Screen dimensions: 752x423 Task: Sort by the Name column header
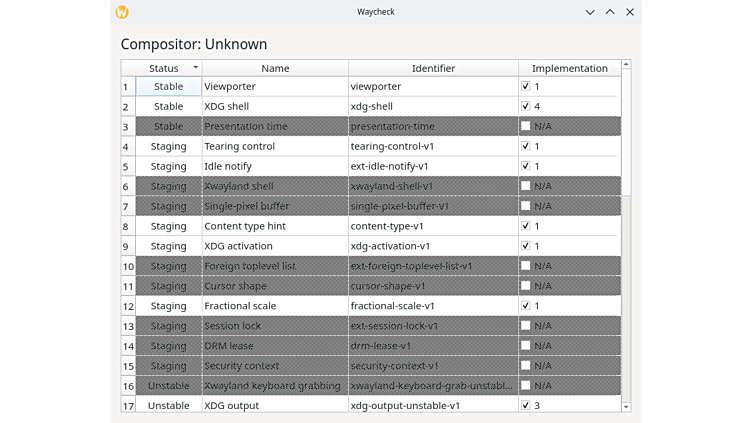tap(275, 68)
